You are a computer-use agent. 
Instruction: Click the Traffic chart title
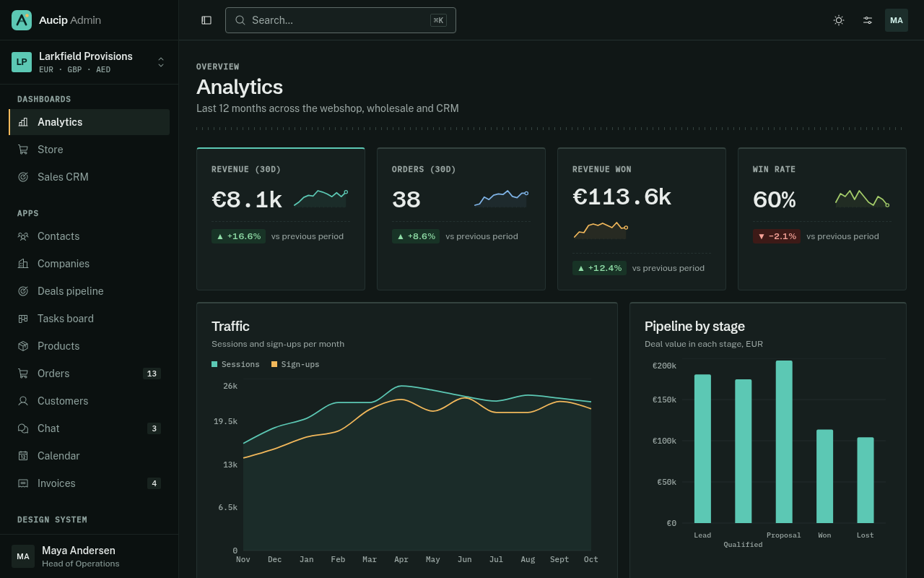[x=230, y=326]
